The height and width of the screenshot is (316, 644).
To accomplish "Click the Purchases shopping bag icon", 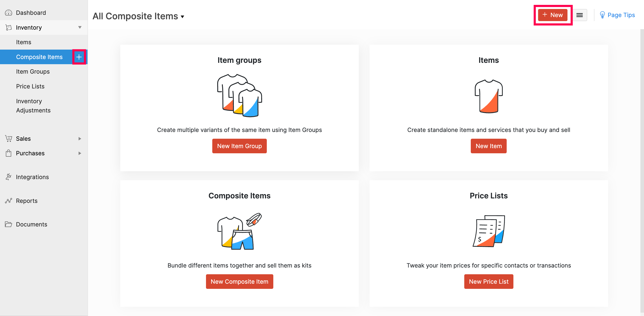I will tap(9, 153).
